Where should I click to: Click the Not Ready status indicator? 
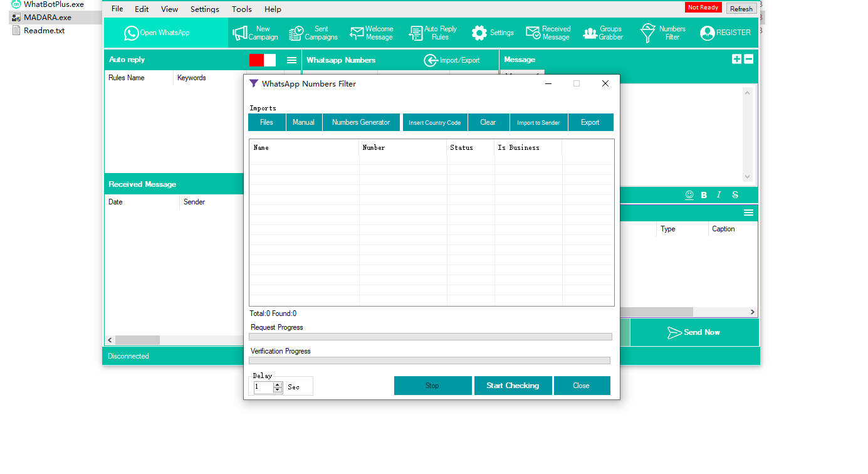[x=703, y=8]
